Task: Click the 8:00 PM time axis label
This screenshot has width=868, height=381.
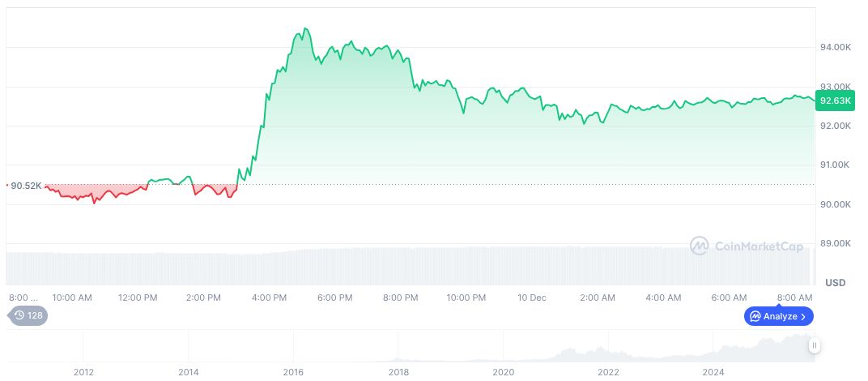Action: pos(400,298)
